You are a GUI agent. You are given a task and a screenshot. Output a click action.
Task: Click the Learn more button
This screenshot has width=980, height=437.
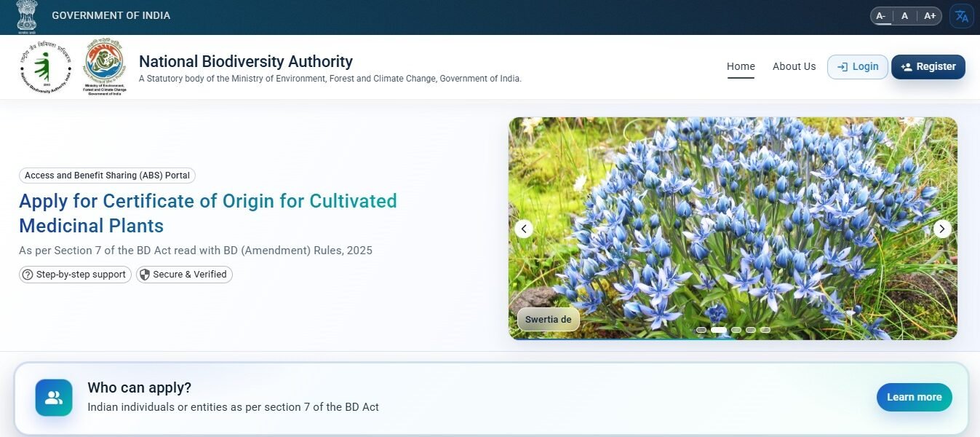pos(914,397)
